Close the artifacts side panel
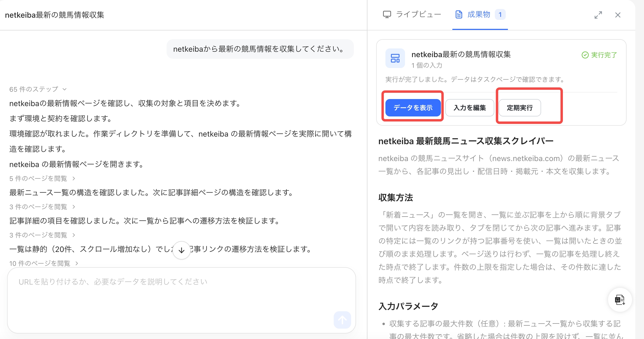 (x=618, y=15)
